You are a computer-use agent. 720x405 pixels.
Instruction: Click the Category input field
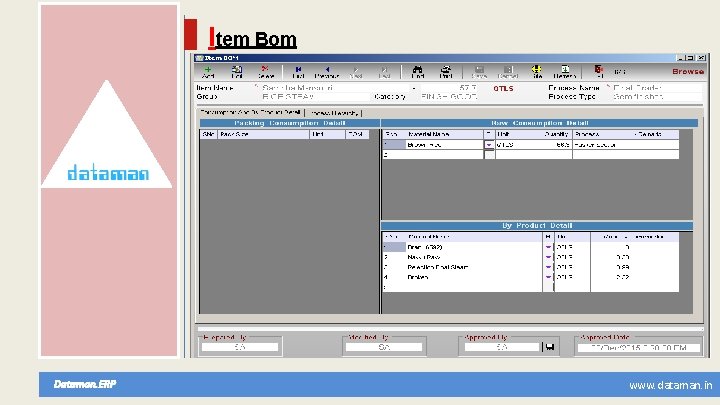pyautogui.click(x=450, y=96)
